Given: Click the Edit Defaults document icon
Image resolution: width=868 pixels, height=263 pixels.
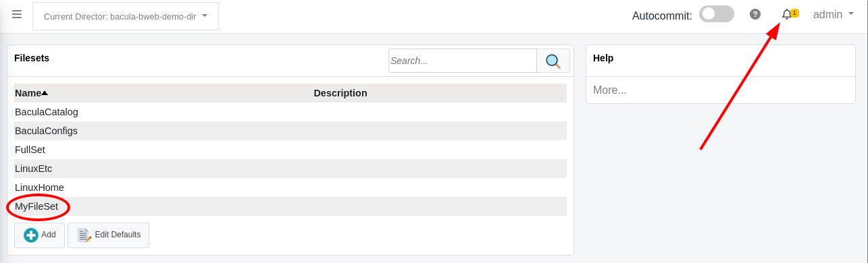Looking at the screenshot, I should [x=84, y=235].
